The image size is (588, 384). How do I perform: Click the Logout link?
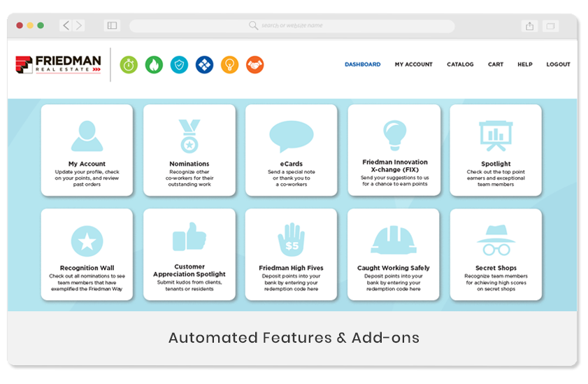click(558, 64)
